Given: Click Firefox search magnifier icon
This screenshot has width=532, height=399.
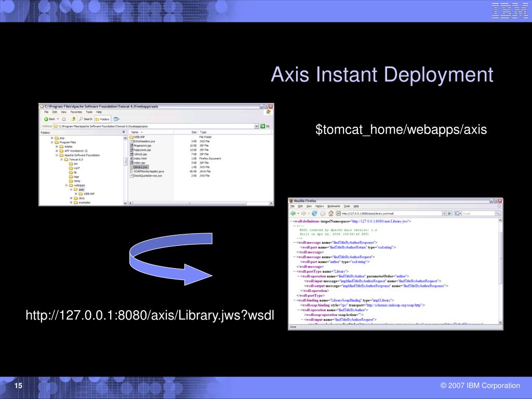Looking at the screenshot, I should [498, 214].
